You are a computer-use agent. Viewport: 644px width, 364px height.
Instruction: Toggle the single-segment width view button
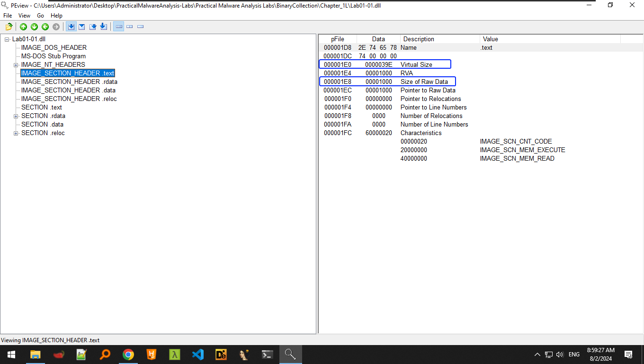coord(141,27)
